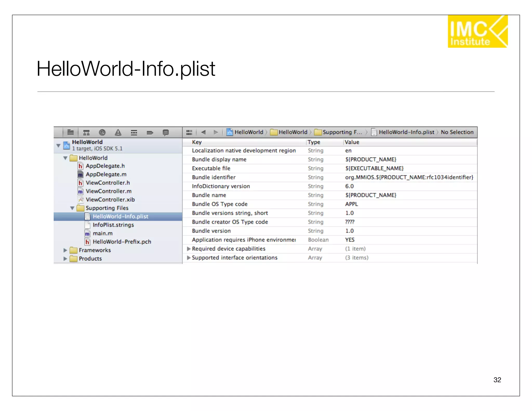Select the Bundle name key

209,195
